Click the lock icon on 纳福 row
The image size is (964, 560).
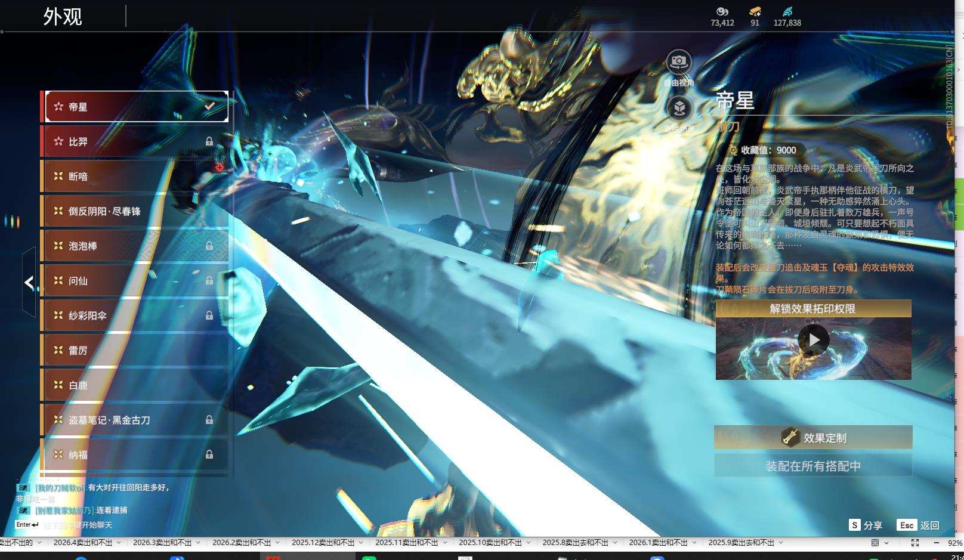coord(209,454)
